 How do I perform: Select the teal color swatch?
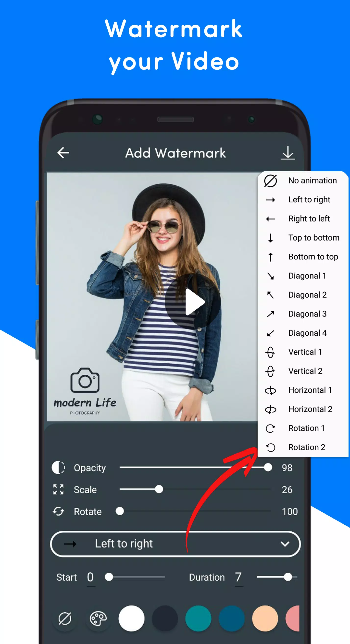click(x=198, y=618)
